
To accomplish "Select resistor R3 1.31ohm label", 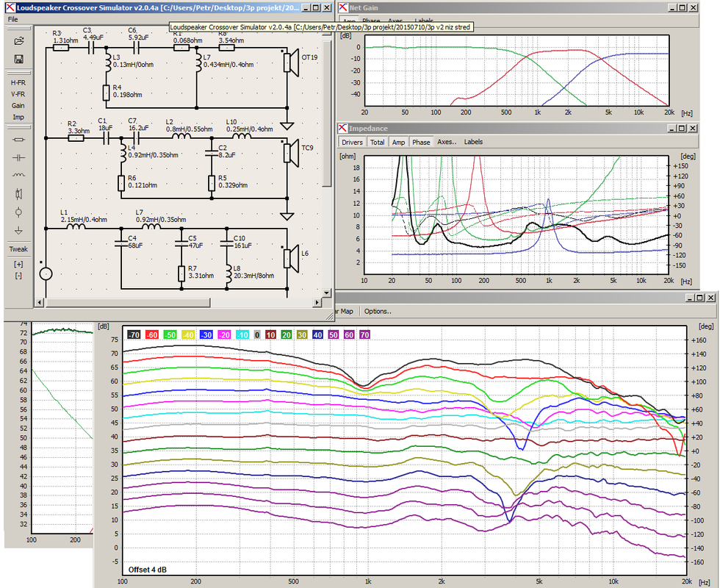I will [65, 37].
